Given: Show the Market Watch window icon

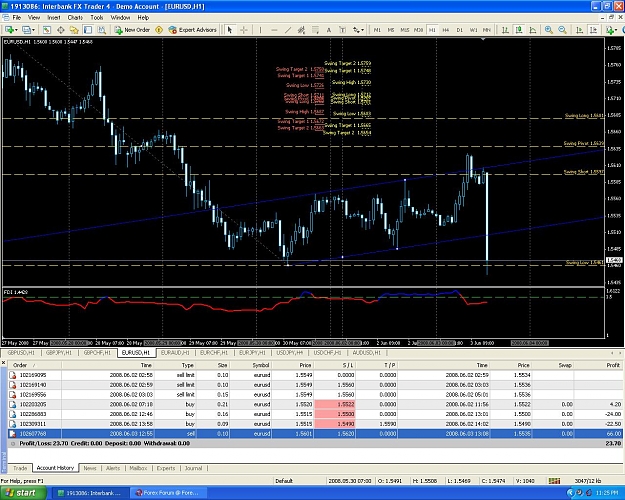Looking at the screenshot, I should point(47,30).
